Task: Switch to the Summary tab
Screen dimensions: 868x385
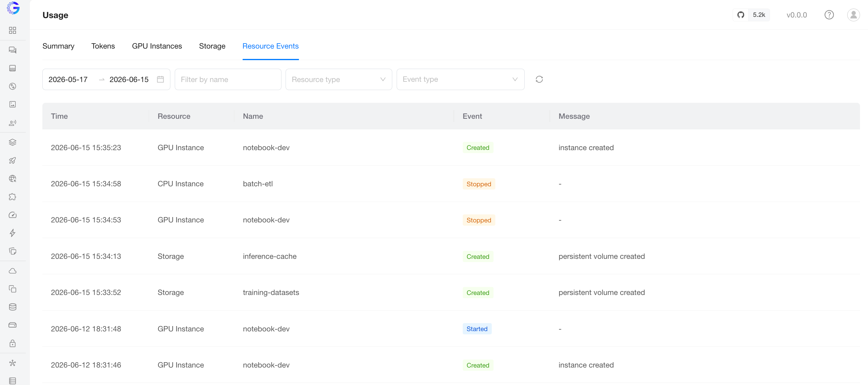Action: tap(58, 46)
